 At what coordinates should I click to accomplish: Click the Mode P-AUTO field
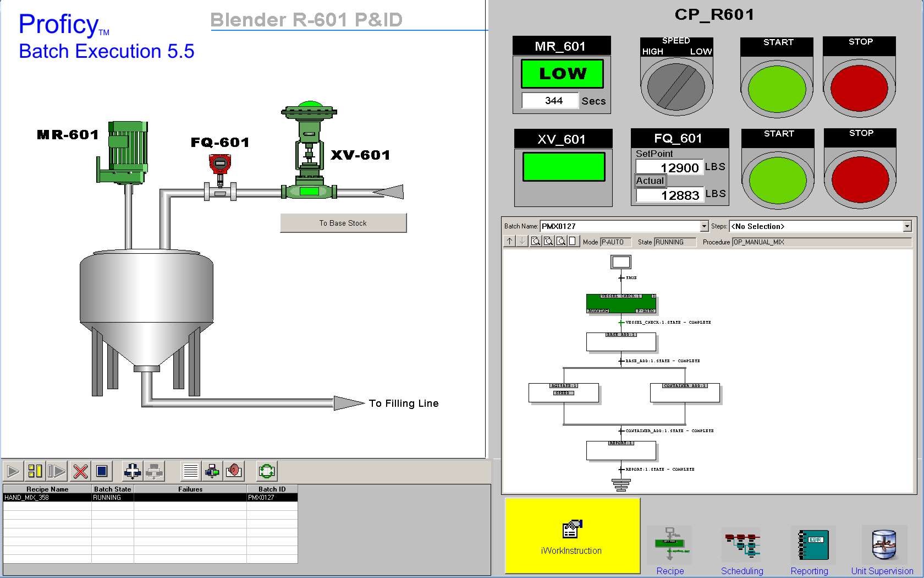615,242
